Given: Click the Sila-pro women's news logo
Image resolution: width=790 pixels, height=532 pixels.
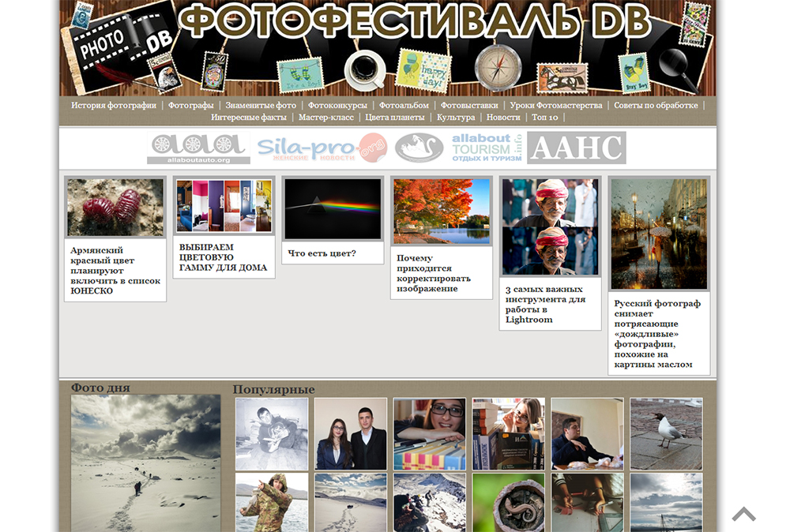Looking at the screenshot, I should [321, 148].
